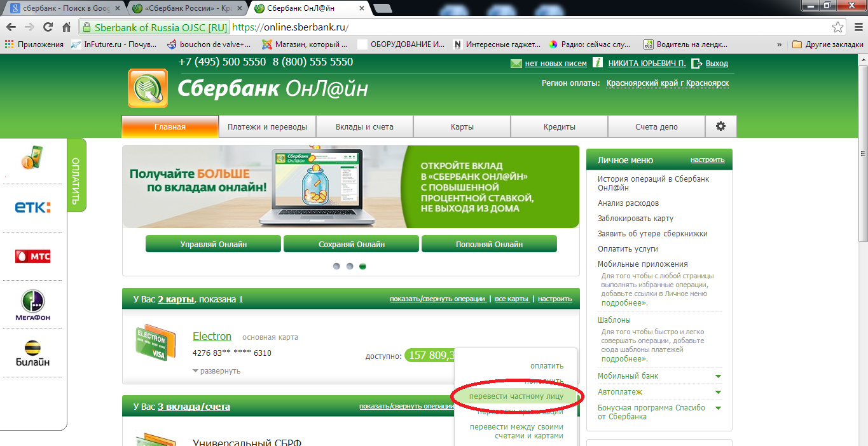The height and width of the screenshot is (446, 868).
Task: Open the Магазин, который bookmark
Action: pos(305,44)
